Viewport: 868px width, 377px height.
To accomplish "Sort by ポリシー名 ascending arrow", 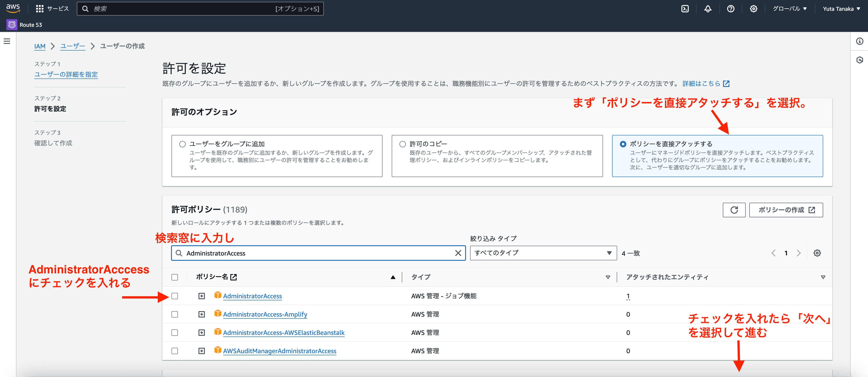I will pos(393,277).
